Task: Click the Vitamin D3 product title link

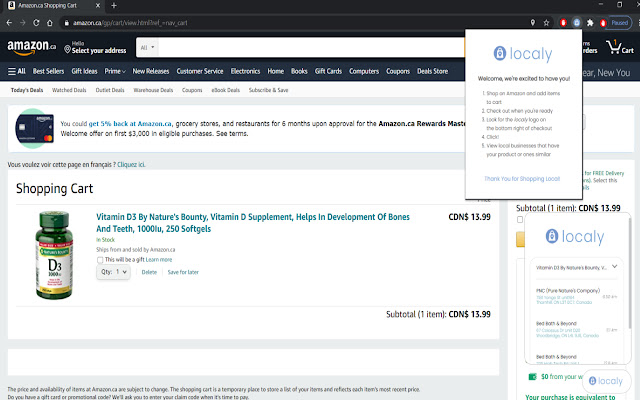Action: [253, 223]
